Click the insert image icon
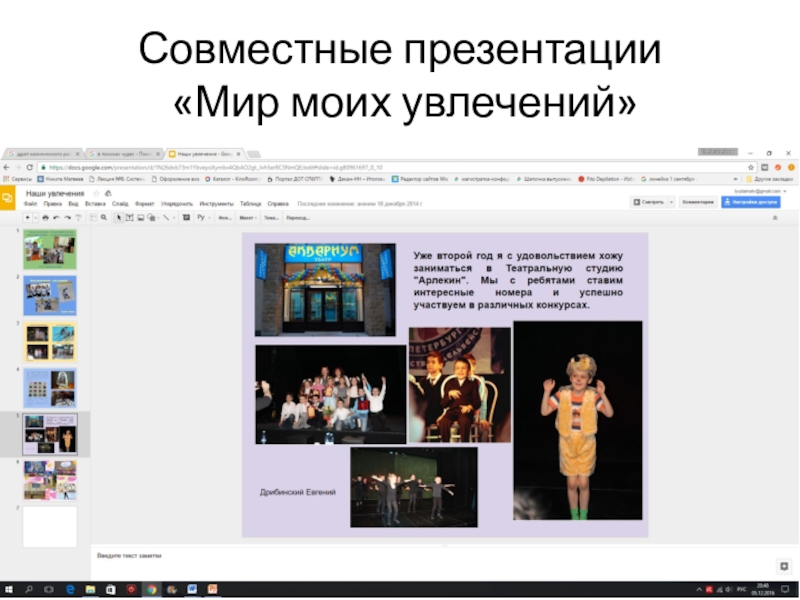The width and height of the screenshot is (800, 600). [x=139, y=217]
